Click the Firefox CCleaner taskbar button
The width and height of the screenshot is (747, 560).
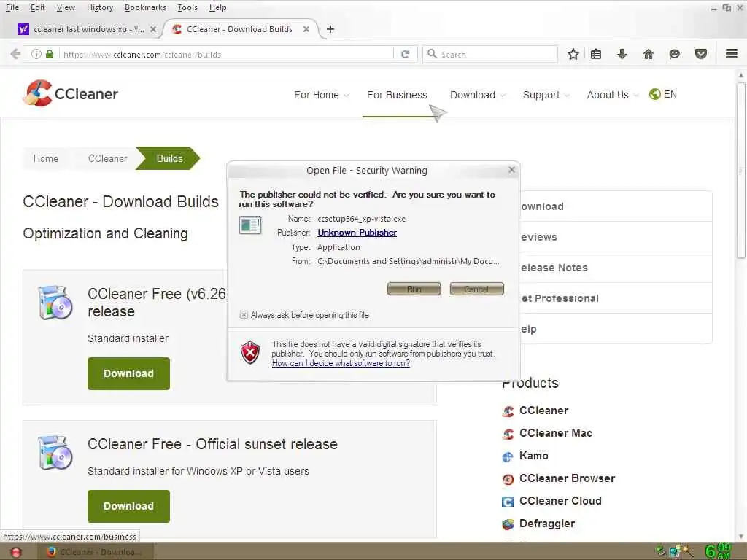click(x=94, y=552)
